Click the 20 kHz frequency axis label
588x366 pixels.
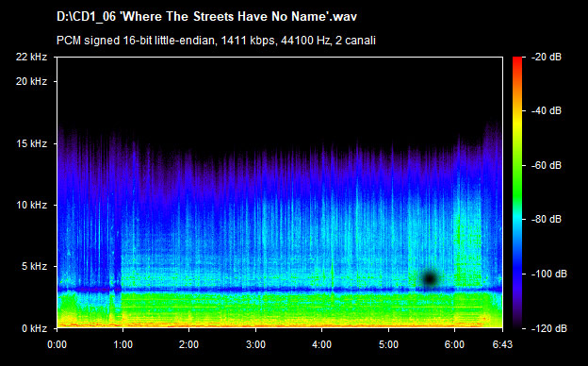[x=31, y=81]
